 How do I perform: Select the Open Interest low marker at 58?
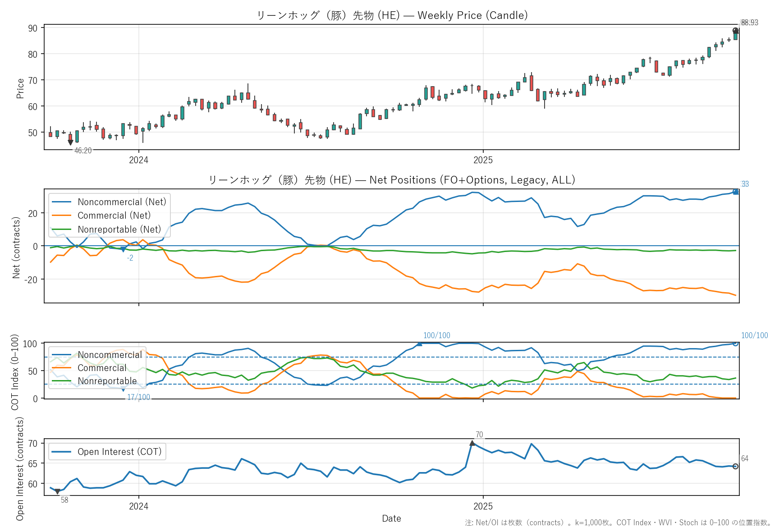tap(57, 491)
